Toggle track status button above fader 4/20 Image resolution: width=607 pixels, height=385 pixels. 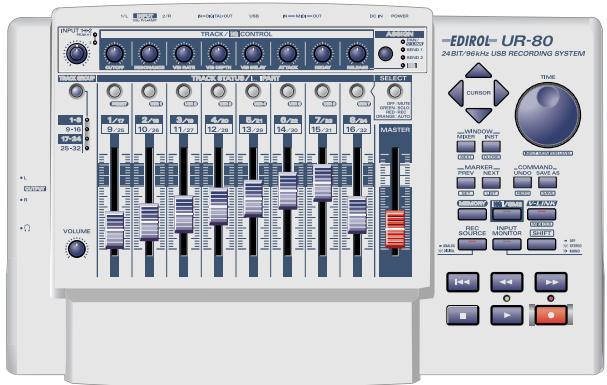(x=218, y=91)
